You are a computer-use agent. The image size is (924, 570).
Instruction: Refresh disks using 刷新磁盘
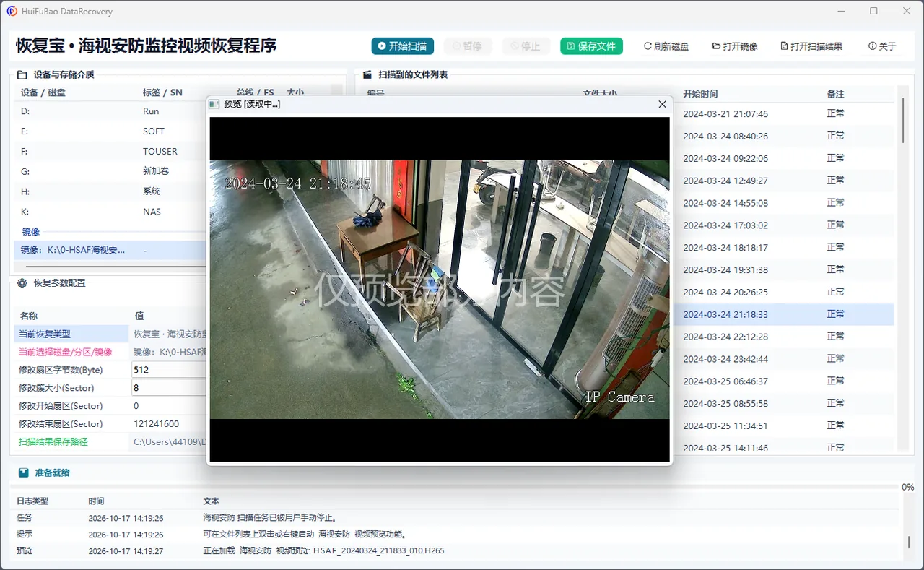pos(666,46)
